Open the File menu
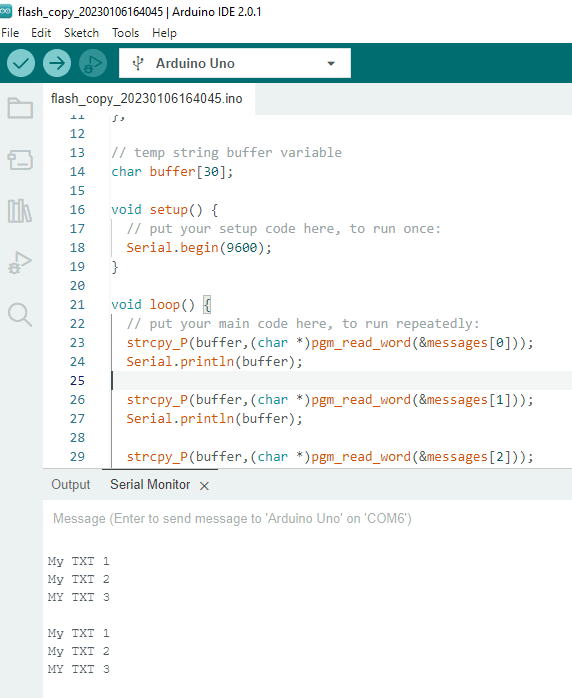The width and height of the screenshot is (572, 698). (10, 33)
